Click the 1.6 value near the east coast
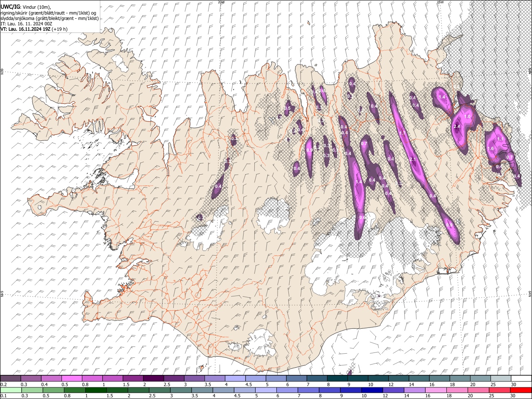The width and height of the screenshot is (532, 399). pyautogui.click(x=490, y=149)
